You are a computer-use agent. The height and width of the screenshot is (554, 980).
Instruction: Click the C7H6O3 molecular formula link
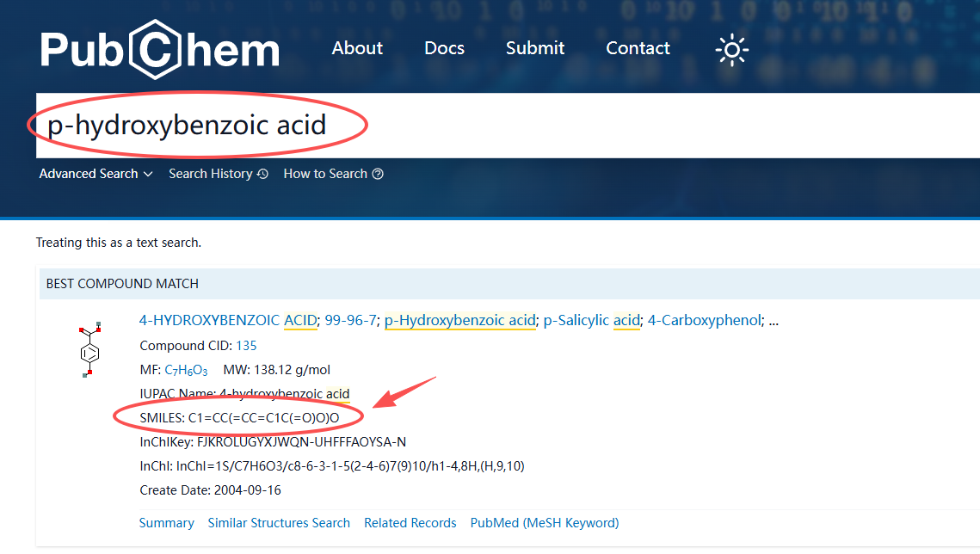186,371
